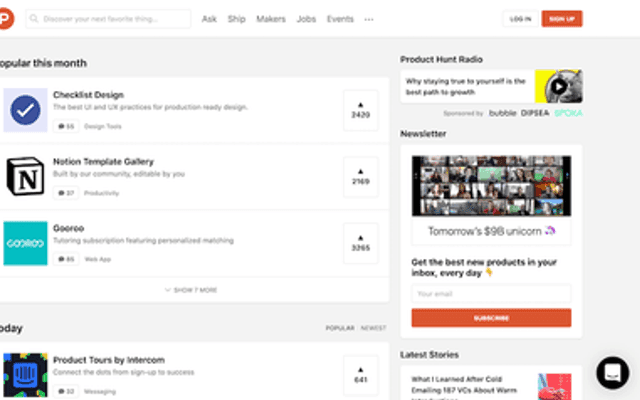The height and width of the screenshot is (400, 640).
Task: Upvote Gooroo with 3265 votes
Action: tap(360, 243)
